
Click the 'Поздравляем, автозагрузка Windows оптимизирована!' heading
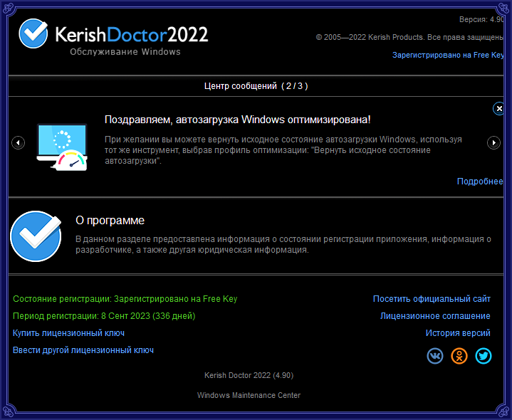click(237, 120)
